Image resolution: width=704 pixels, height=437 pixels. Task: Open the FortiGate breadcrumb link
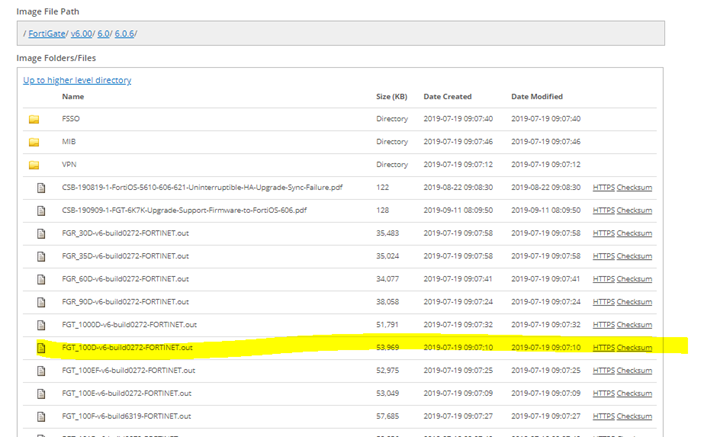(46, 34)
